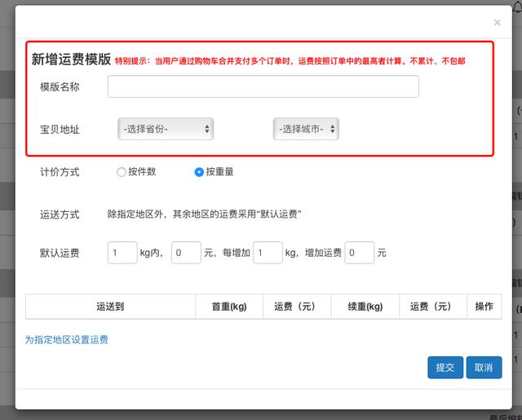Click the 首重(kg) column header
This screenshot has width=522, height=420.
click(229, 307)
